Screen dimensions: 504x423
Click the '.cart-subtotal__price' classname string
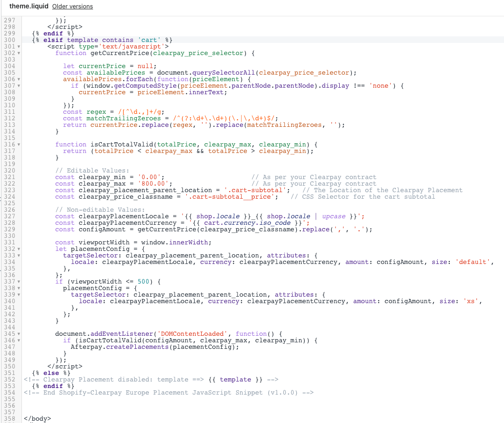pyautogui.click(x=230, y=196)
